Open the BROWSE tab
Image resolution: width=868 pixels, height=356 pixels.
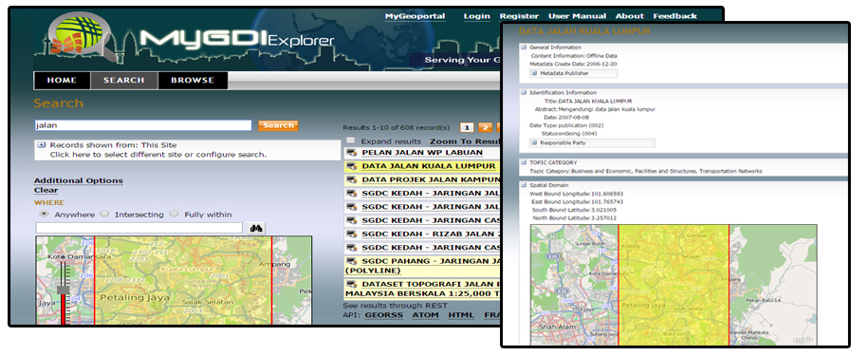coord(193,81)
